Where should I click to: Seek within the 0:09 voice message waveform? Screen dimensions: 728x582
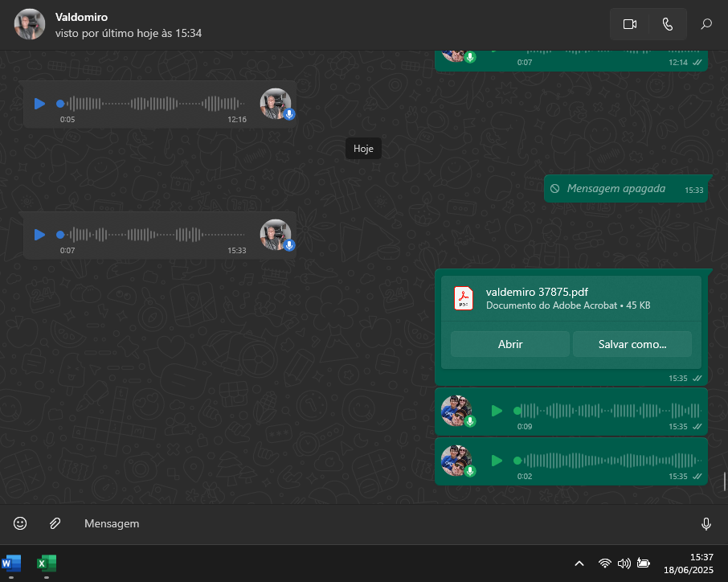pos(609,411)
